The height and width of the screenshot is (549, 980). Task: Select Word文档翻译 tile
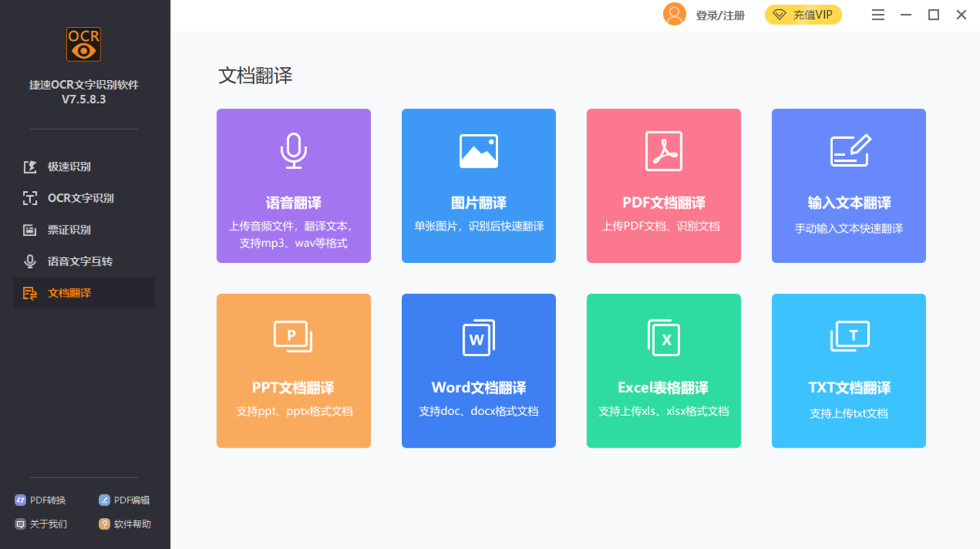pyautogui.click(x=479, y=371)
